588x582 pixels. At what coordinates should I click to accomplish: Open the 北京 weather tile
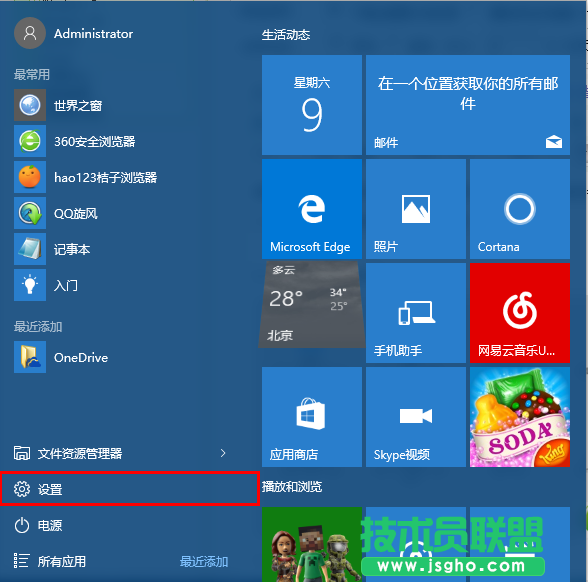pyautogui.click(x=312, y=305)
